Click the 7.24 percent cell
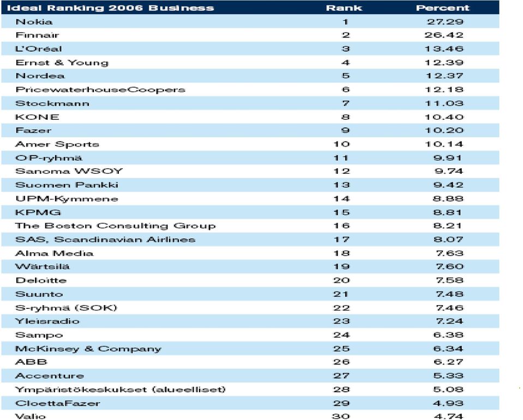The height and width of the screenshot is (420, 523). tap(449, 321)
